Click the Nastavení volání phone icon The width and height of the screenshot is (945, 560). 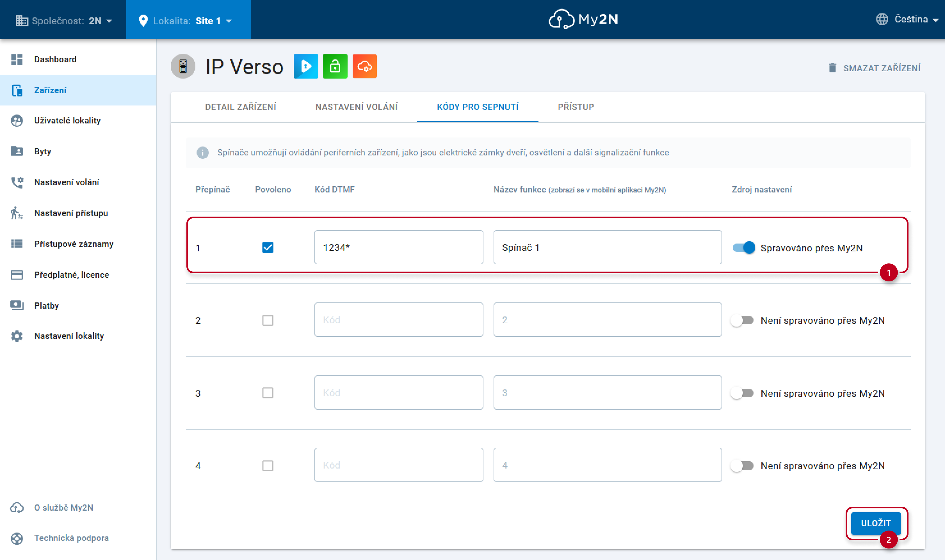17,182
